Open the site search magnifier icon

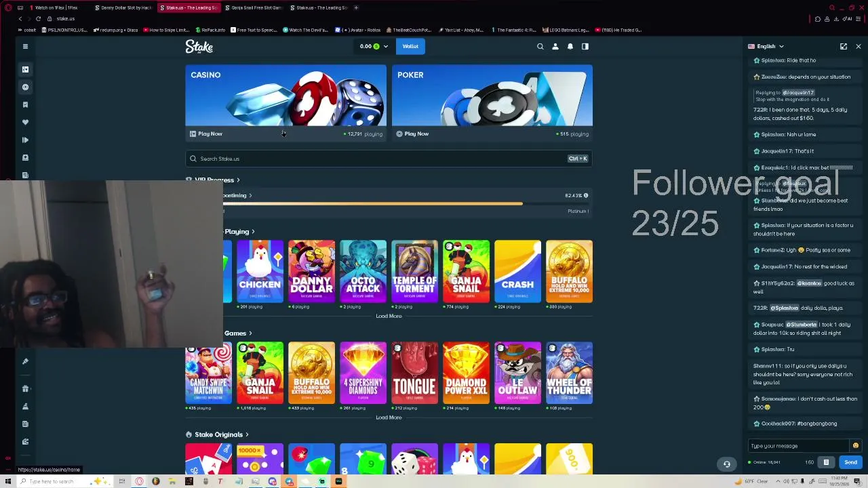click(540, 46)
